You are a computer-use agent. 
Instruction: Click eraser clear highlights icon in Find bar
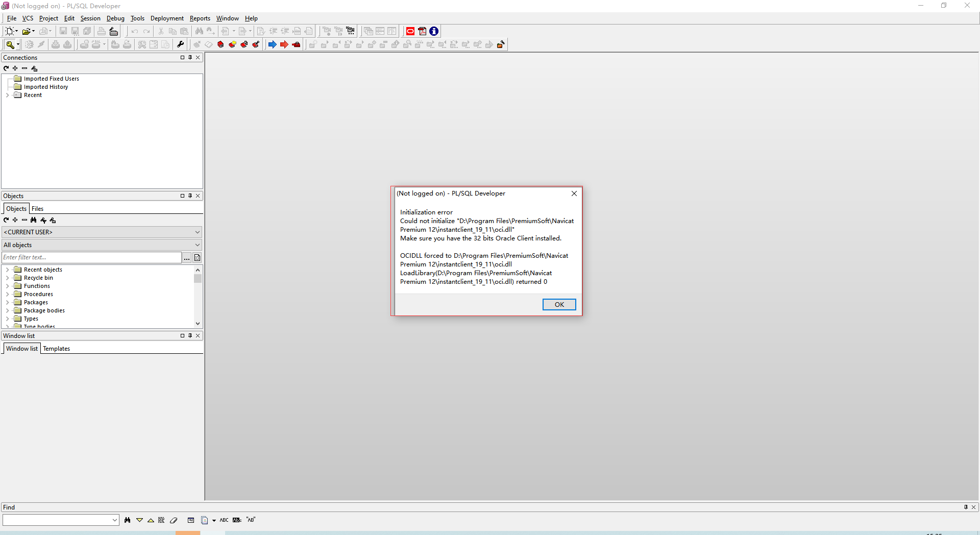tap(174, 520)
